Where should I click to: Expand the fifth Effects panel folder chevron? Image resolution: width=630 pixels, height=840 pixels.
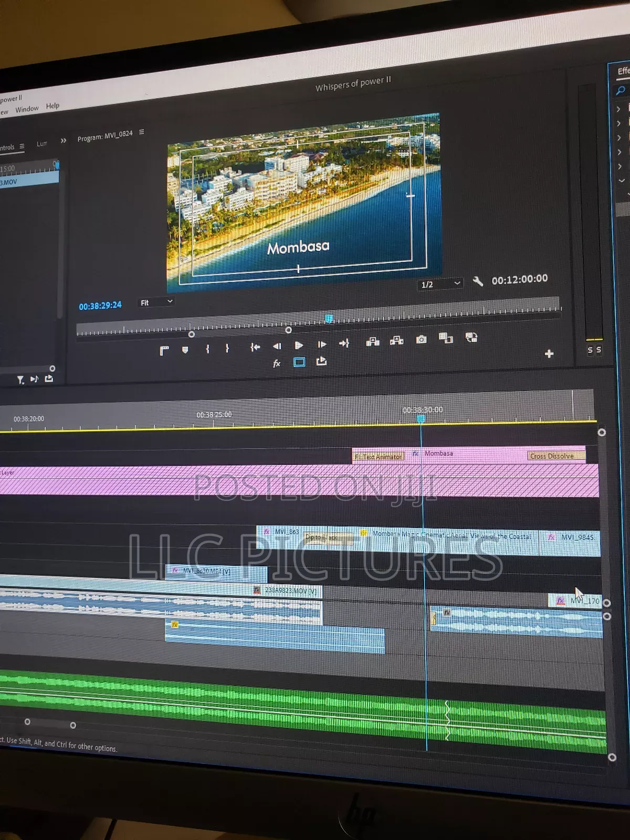[x=620, y=166]
